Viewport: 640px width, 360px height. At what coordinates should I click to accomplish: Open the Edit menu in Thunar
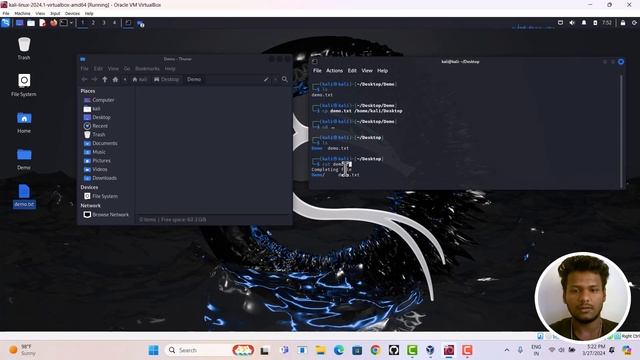(98, 69)
